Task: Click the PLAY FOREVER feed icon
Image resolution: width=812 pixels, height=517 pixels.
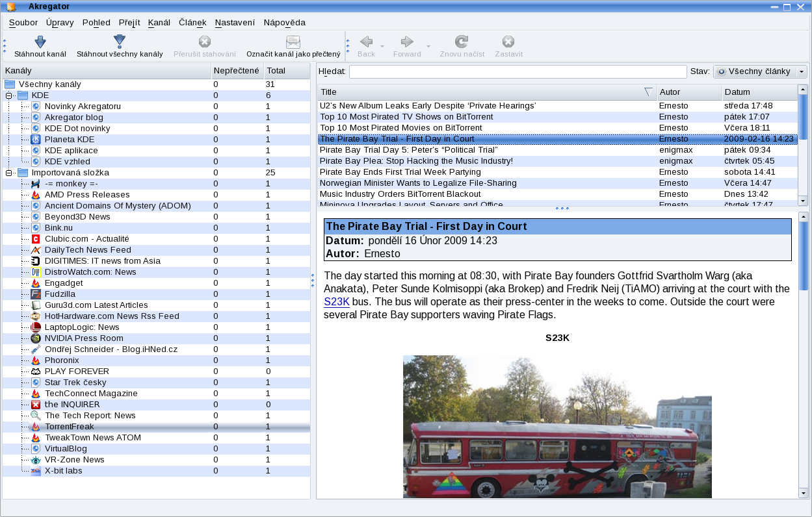Action: click(36, 372)
